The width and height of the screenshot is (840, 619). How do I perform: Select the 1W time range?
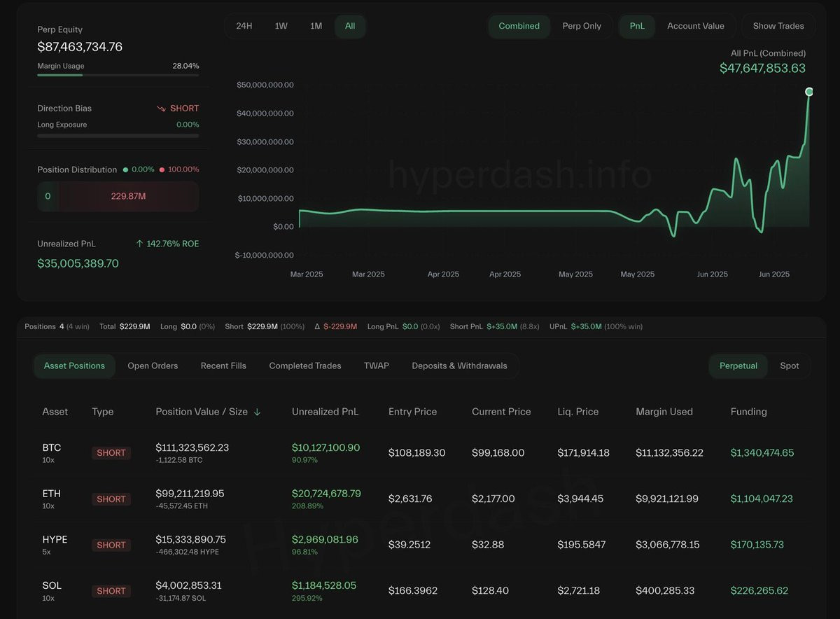point(281,26)
